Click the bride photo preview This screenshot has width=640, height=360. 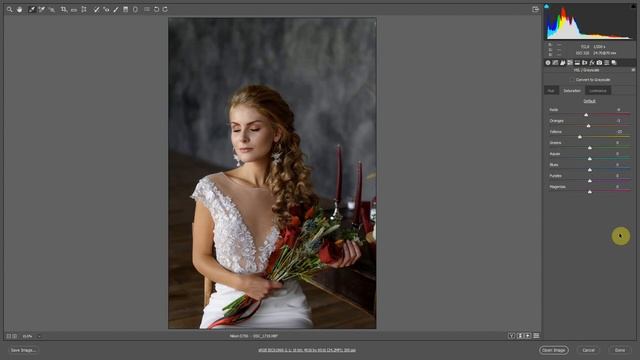pyautogui.click(x=272, y=173)
